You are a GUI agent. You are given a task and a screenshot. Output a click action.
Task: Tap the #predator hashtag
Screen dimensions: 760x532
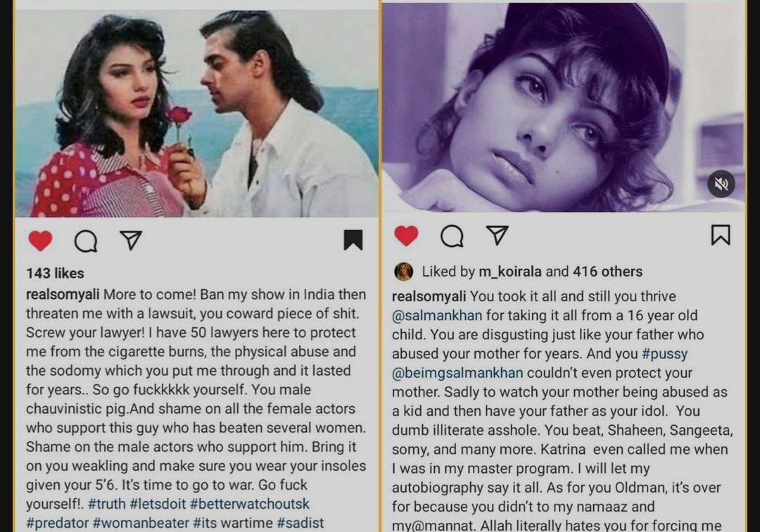[57, 523]
